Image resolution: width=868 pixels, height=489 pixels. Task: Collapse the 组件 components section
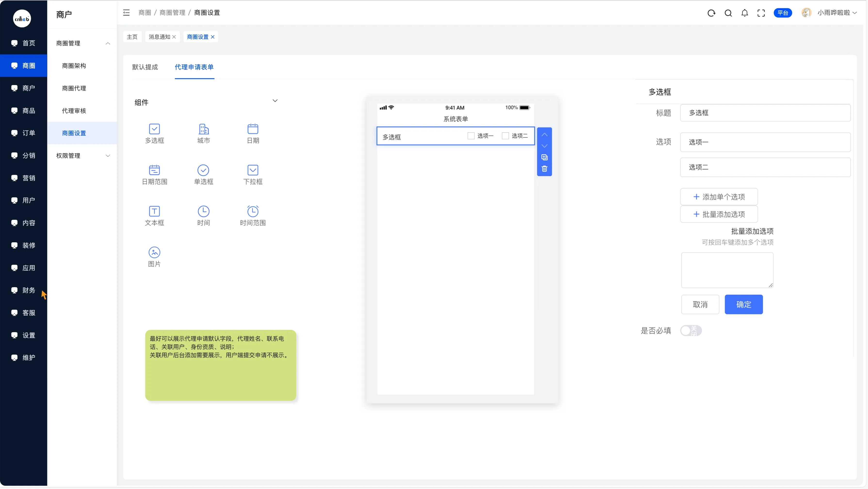tap(275, 101)
